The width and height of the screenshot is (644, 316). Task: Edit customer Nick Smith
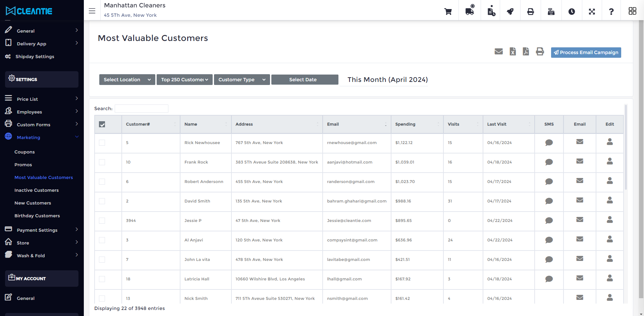pos(610,298)
